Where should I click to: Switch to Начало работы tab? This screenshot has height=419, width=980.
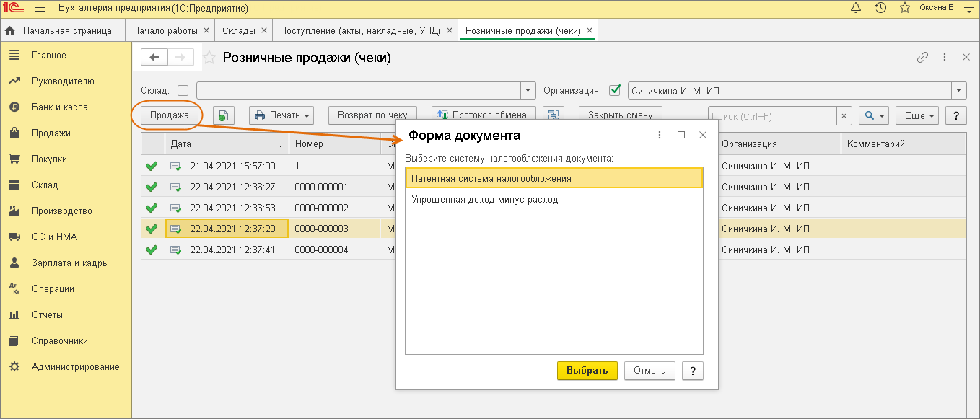(x=165, y=31)
